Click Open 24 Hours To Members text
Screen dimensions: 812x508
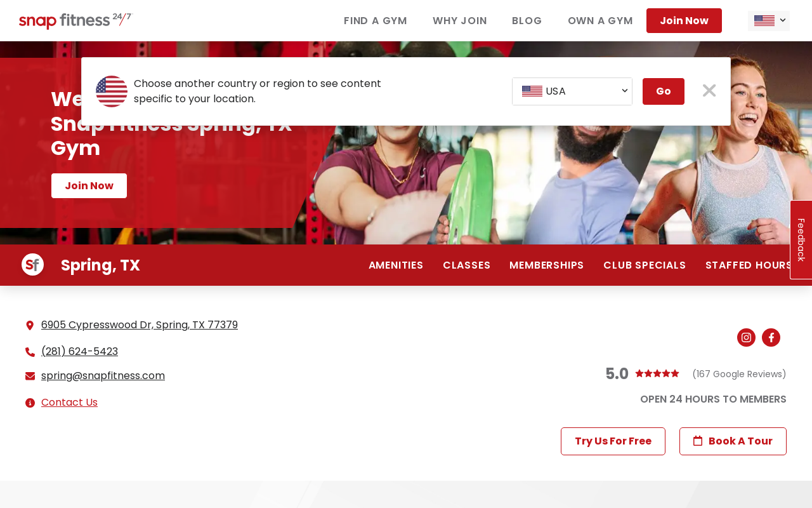point(713,399)
